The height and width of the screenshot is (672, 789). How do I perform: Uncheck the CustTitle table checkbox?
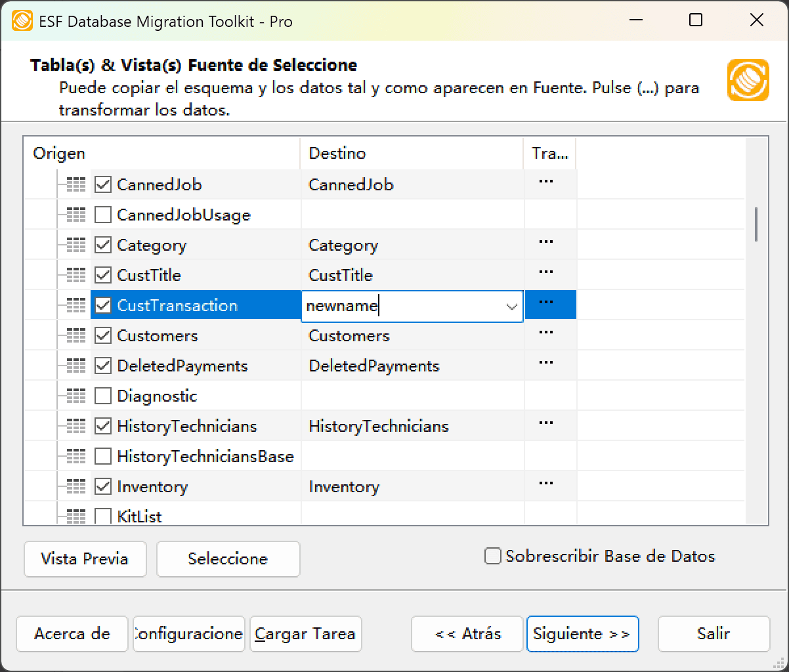coord(103,276)
